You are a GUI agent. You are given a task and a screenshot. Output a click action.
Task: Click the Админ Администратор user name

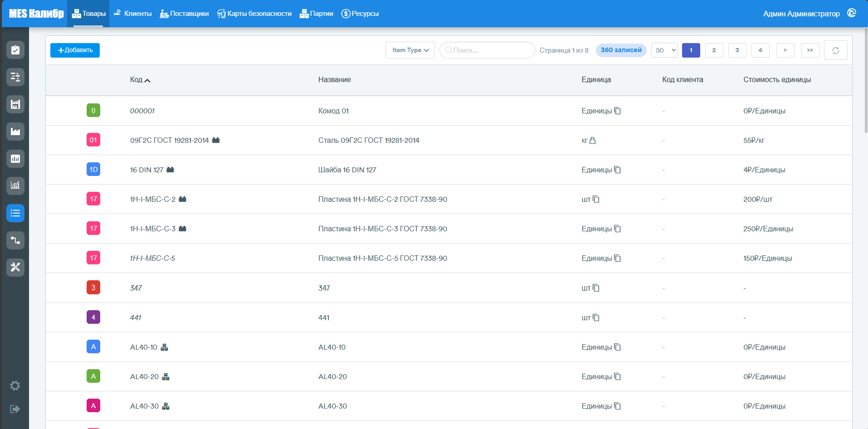point(801,14)
